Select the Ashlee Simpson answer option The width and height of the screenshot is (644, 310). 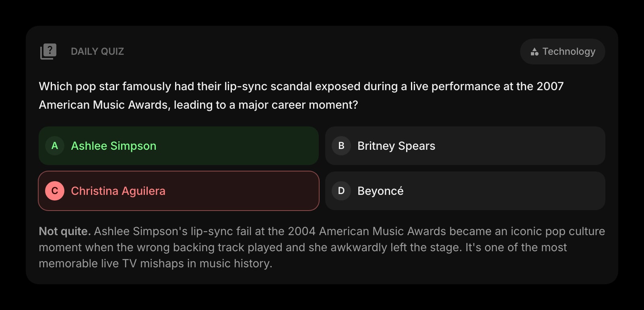[x=178, y=146]
